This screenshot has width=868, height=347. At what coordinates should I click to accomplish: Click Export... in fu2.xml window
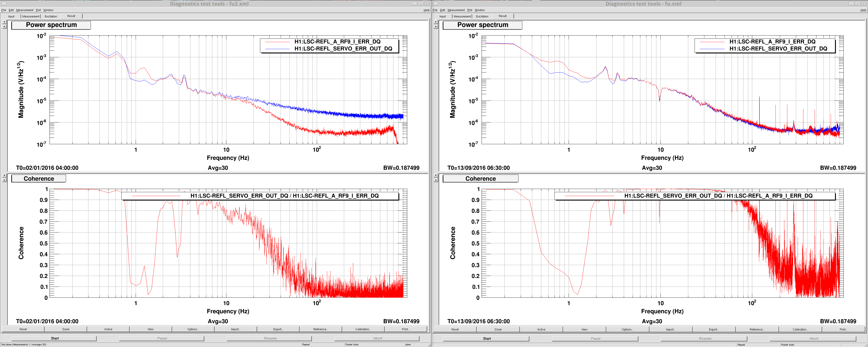(x=278, y=329)
